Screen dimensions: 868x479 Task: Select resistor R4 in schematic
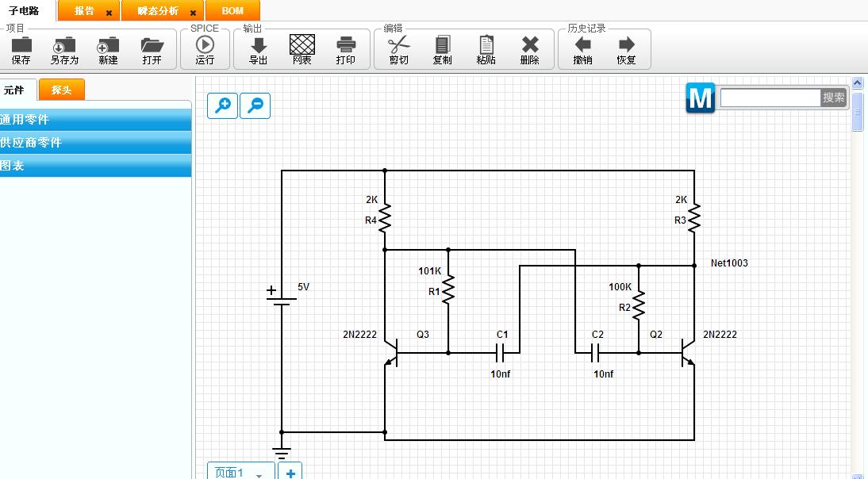tap(385, 217)
